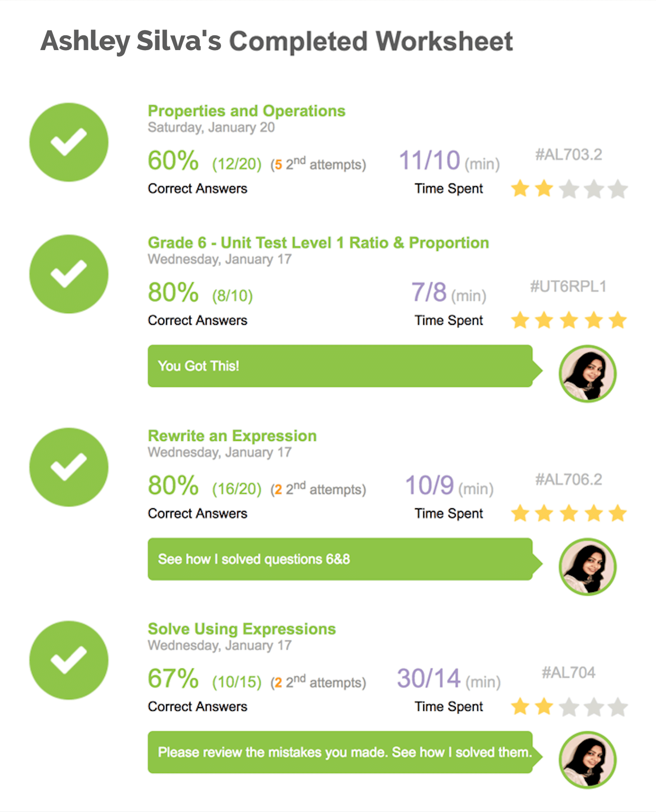Click the Solve Using Expressions completed checkmark
Viewport: 656px width, 812px height.
tap(69, 660)
